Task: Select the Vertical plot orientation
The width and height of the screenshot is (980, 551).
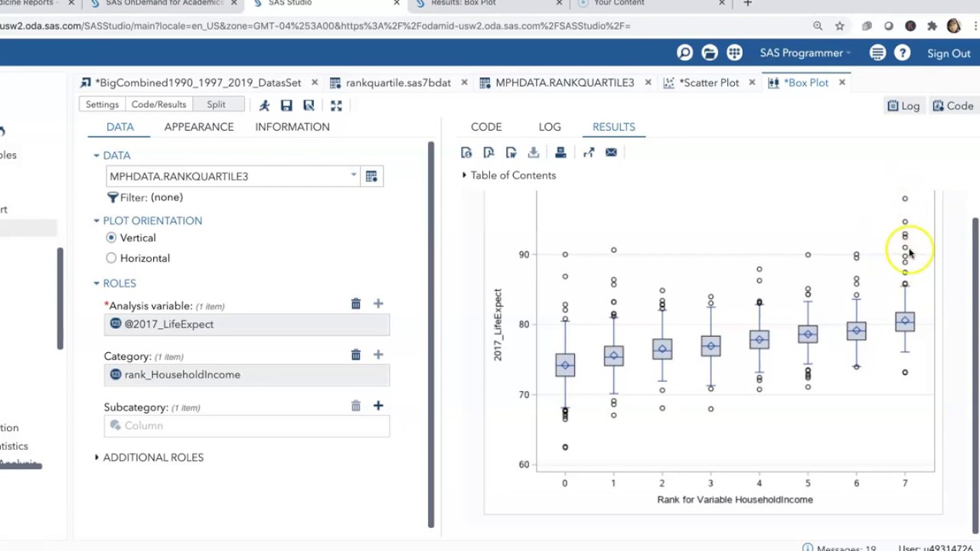Action: point(112,238)
